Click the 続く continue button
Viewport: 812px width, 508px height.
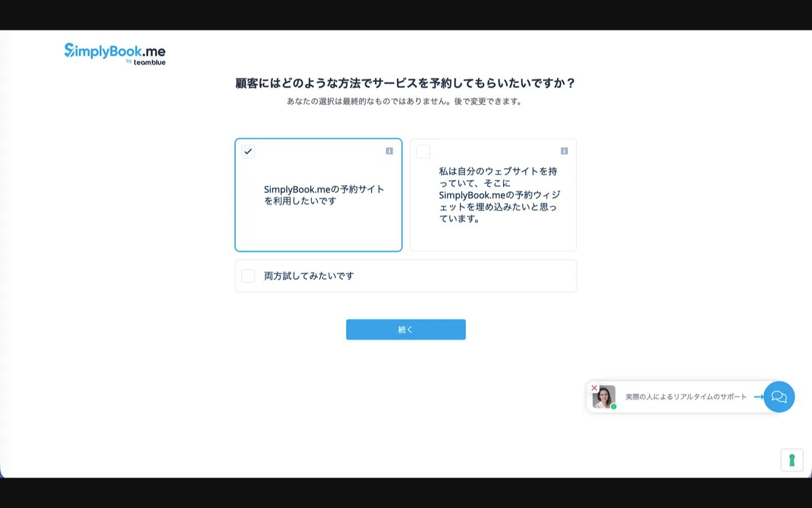coord(406,330)
